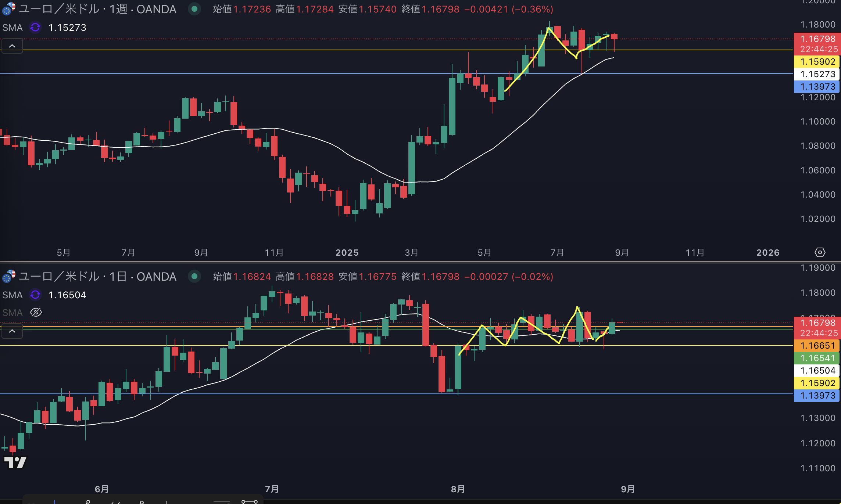The height and width of the screenshot is (504, 841).
Task: Click the daily low value 1.16775
Action: (378, 277)
